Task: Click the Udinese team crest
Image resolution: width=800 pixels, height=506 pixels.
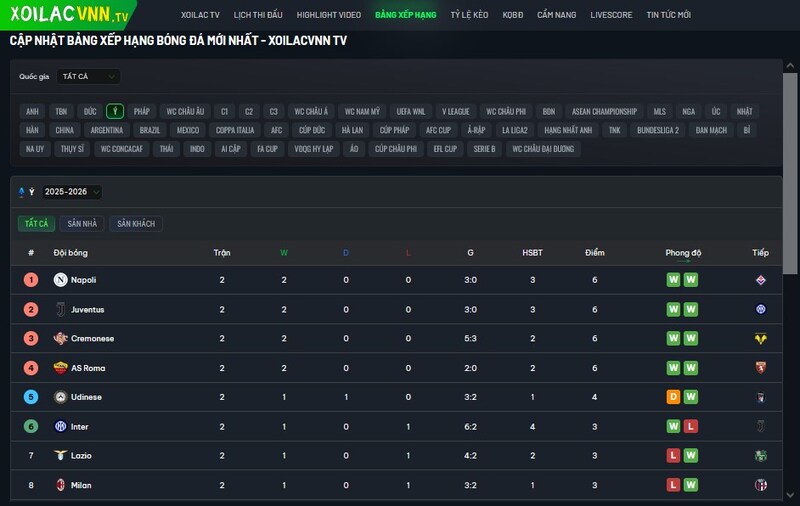Action: point(61,397)
